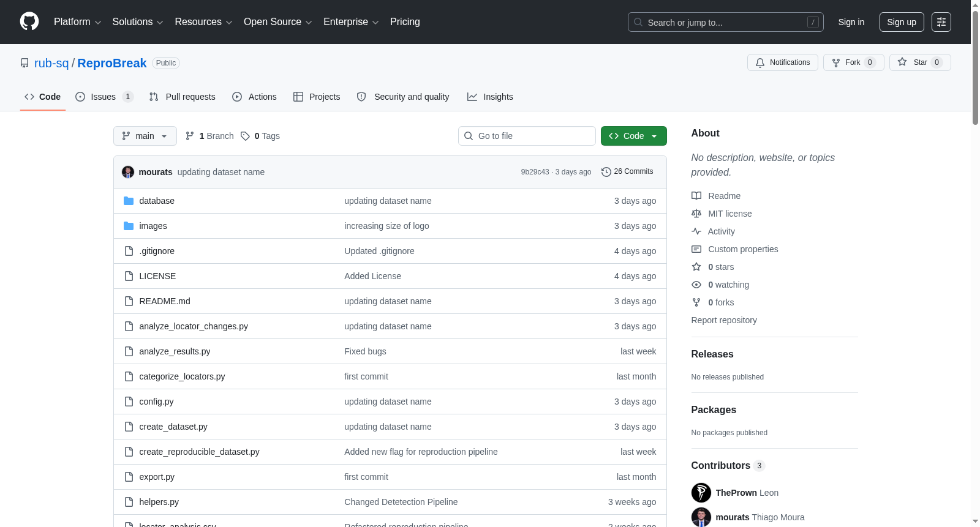980x527 pixels.
Task: Expand the Resources menu
Action: click(x=203, y=22)
